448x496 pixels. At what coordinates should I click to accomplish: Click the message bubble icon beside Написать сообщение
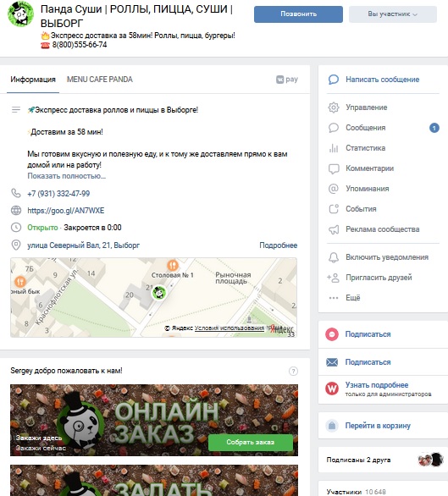pyautogui.click(x=334, y=80)
